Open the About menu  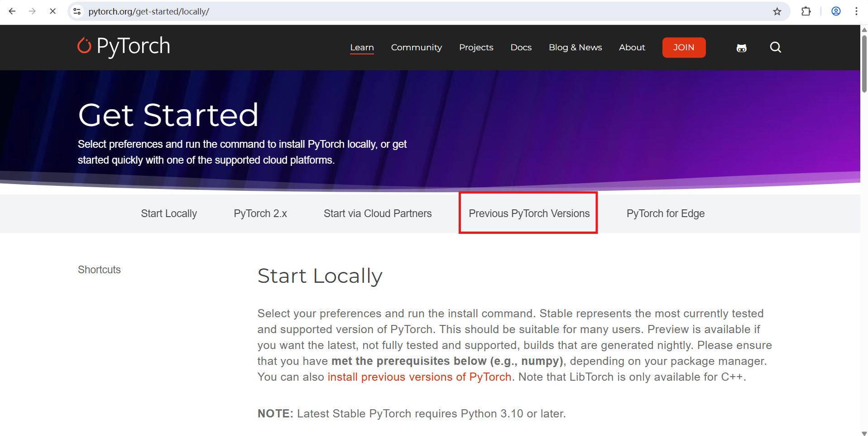pyautogui.click(x=632, y=48)
